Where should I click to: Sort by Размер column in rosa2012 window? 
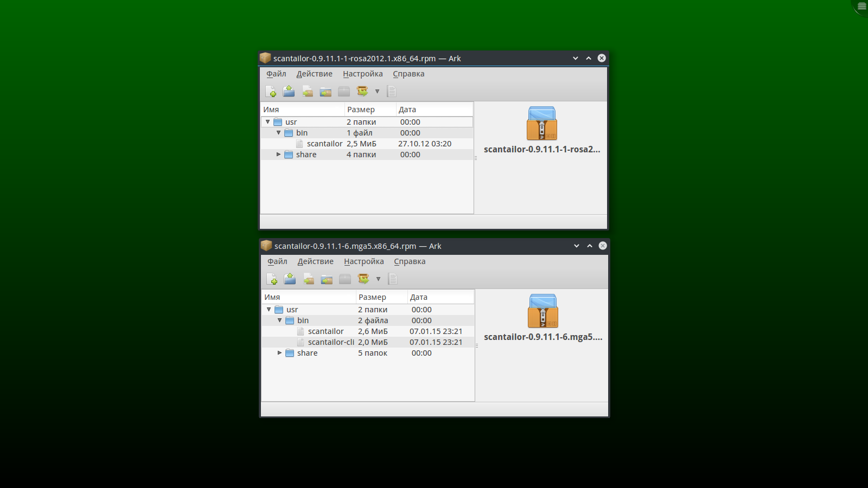point(371,110)
